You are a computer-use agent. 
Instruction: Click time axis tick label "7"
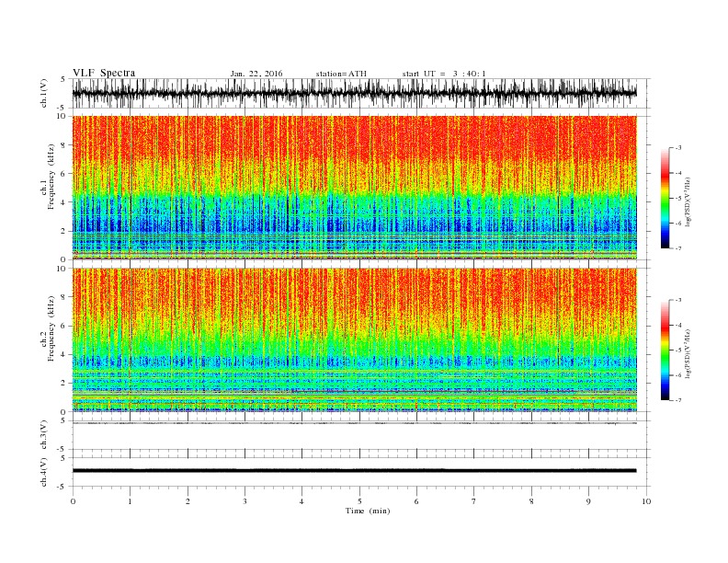coord(474,501)
